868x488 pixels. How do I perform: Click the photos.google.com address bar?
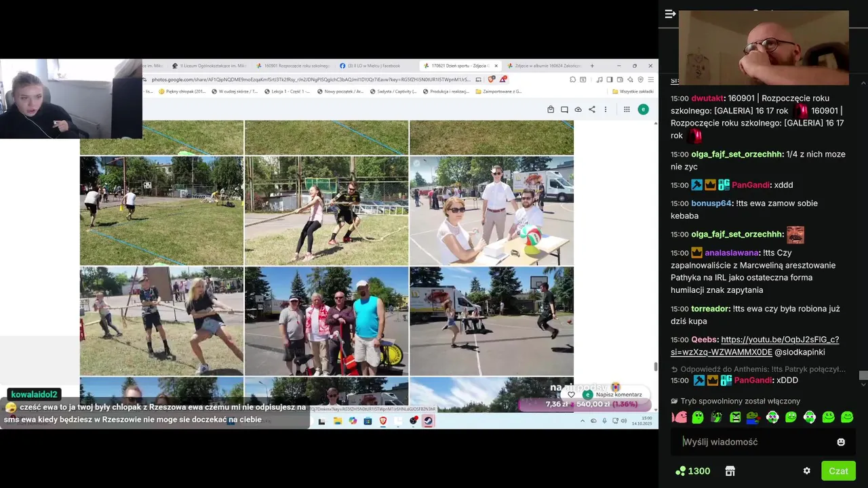311,79
